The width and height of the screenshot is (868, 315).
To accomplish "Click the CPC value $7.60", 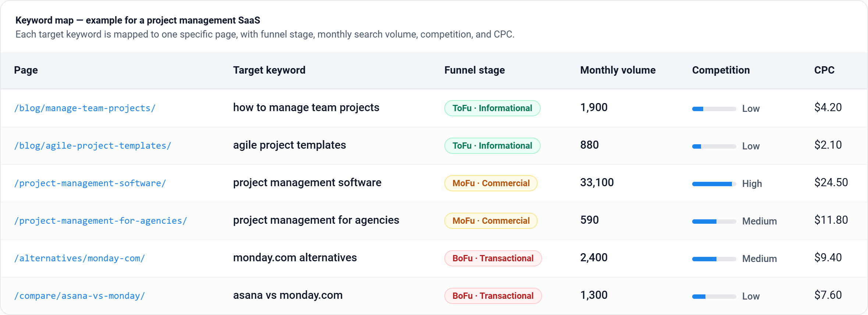I will coord(828,295).
